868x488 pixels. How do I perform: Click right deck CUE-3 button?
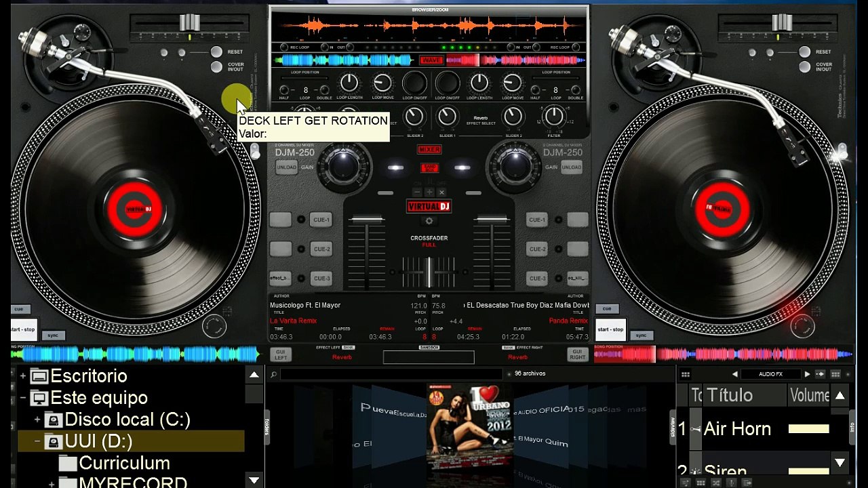pyautogui.click(x=537, y=279)
